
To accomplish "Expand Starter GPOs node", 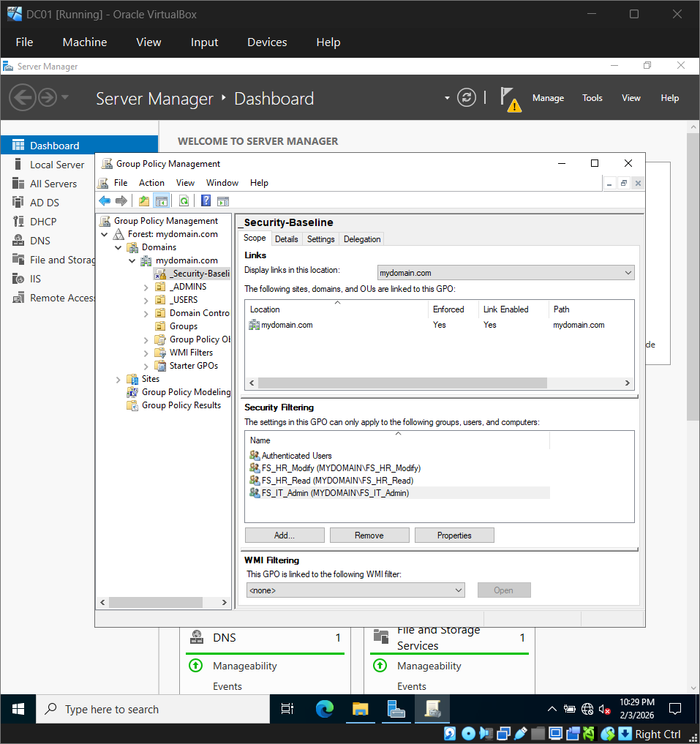I will (x=146, y=367).
